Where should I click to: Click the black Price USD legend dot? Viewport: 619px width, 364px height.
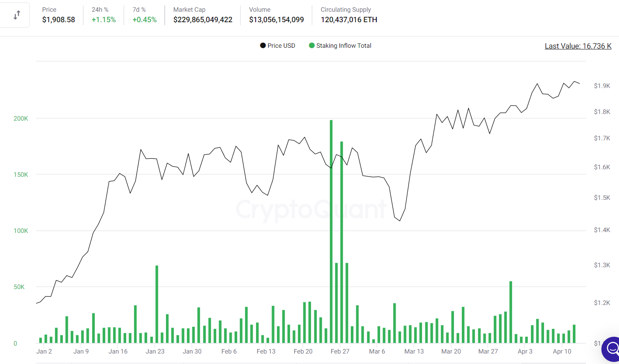point(263,46)
